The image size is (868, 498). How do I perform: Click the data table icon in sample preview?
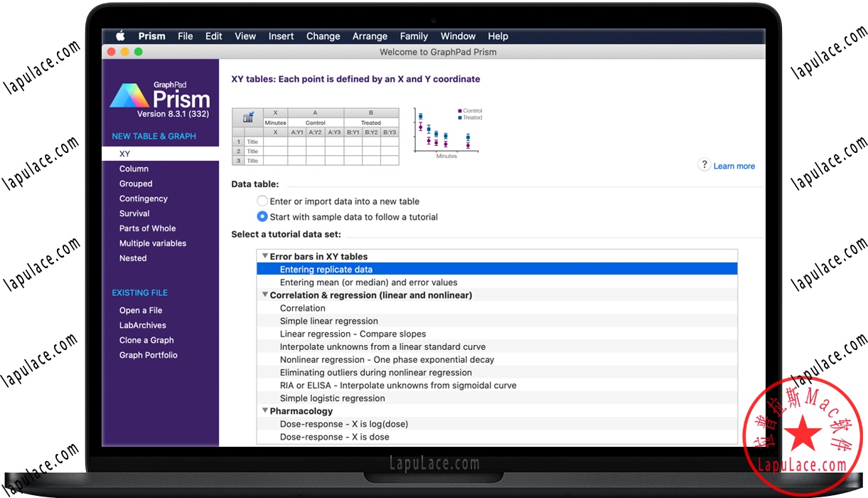(x=249, y=118)
